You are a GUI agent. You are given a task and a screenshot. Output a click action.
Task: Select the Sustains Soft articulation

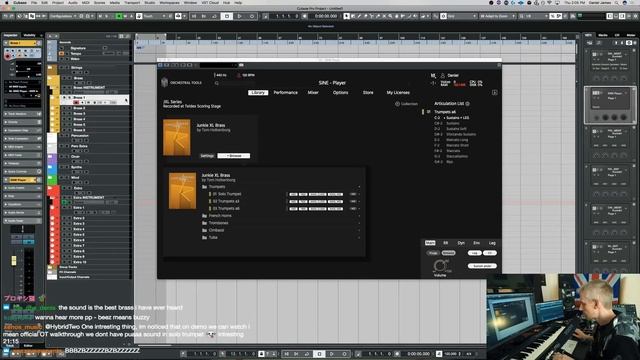pyautogui.click(x=456, y=129)
